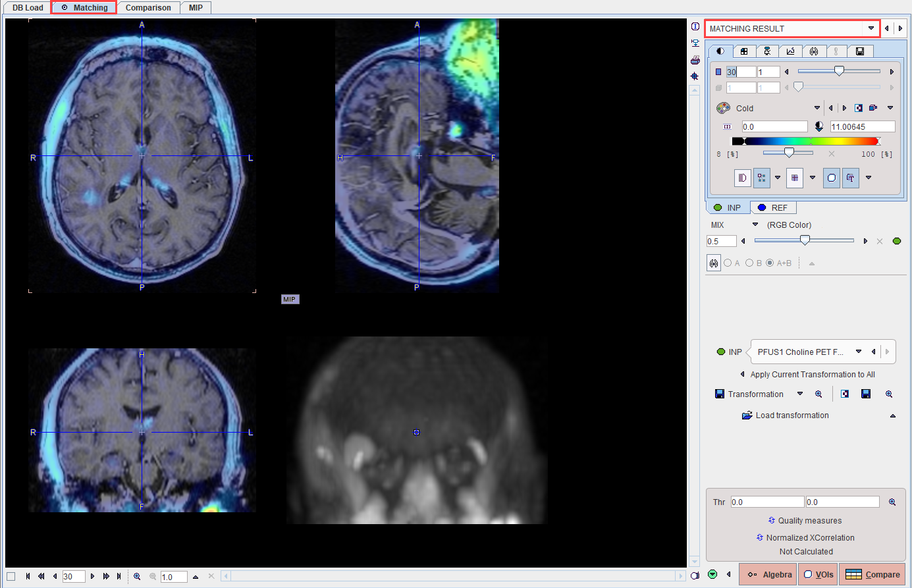Open the Algebra tool
Screen dimensions: 912x588
click(x=768, y=574)
